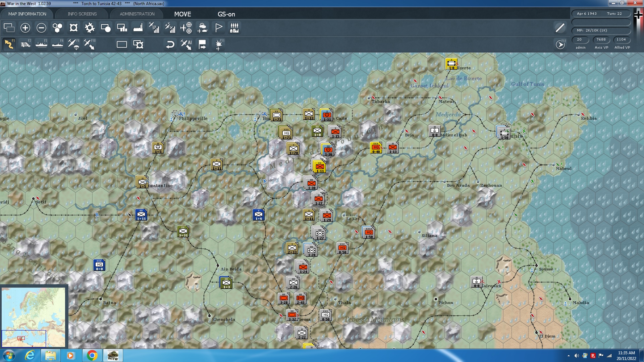Click the minimap of Europe
644x362 pixels.
coord(34,317)
